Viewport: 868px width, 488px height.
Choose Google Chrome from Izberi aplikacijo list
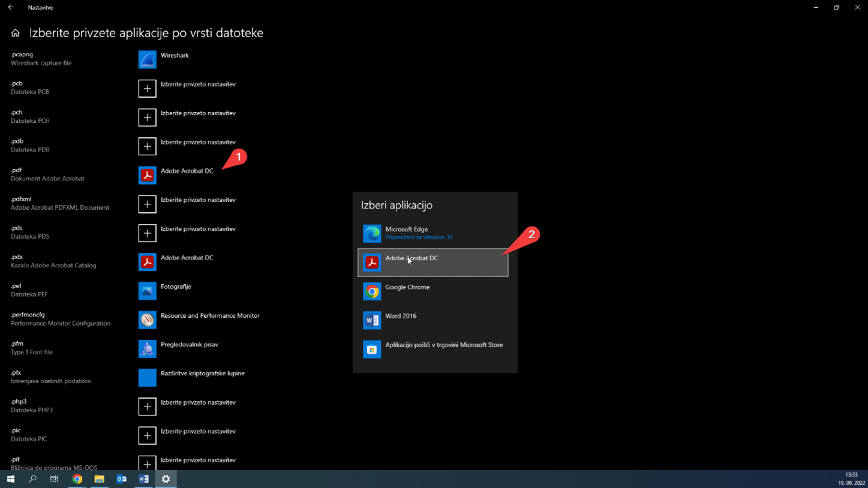pos(433,291)
